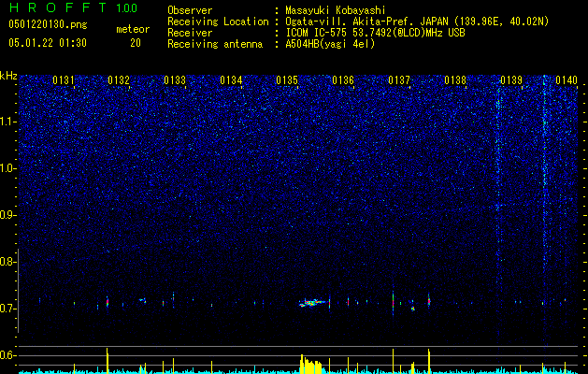Click the 0.8 kHz axis label
The width and height of the screenshot is (588, 374).
tap(8, 262)
